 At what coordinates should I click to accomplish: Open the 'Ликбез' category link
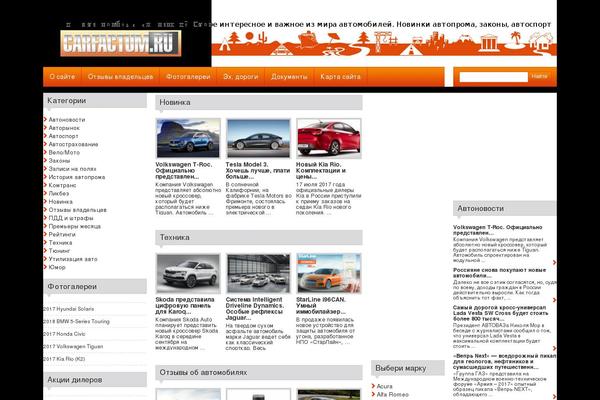click(59, 193)
